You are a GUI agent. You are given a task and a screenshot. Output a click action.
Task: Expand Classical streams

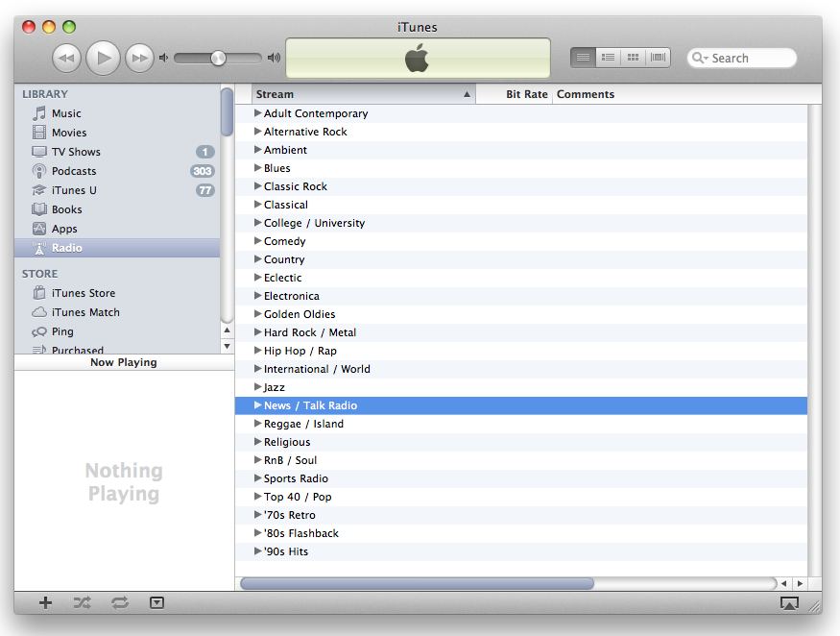tap(257, 205)
